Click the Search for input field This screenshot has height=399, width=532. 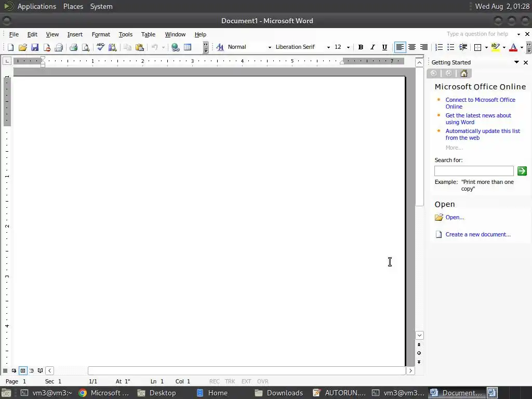(x=474, y=171)
